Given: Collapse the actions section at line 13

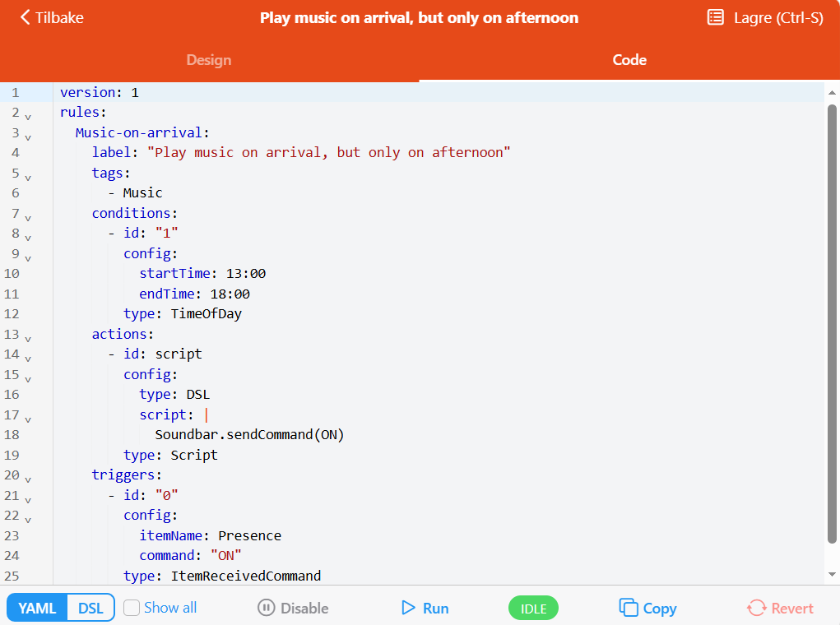Looking at the screenshot, I should [x=28, y=339].
